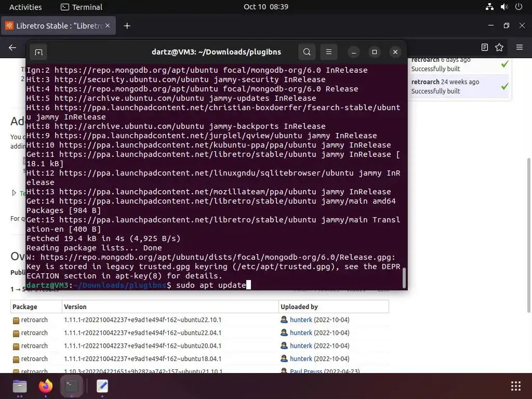This screenshot has height=399, width=532.
Task: Bookmark this page with the star
Action: pos(499,47)
